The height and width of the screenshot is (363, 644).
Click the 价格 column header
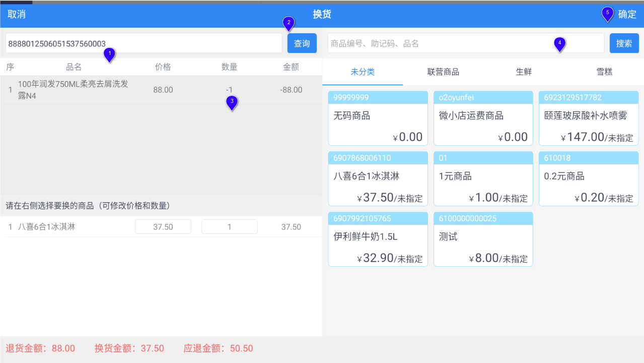click(x=163, y=67)
